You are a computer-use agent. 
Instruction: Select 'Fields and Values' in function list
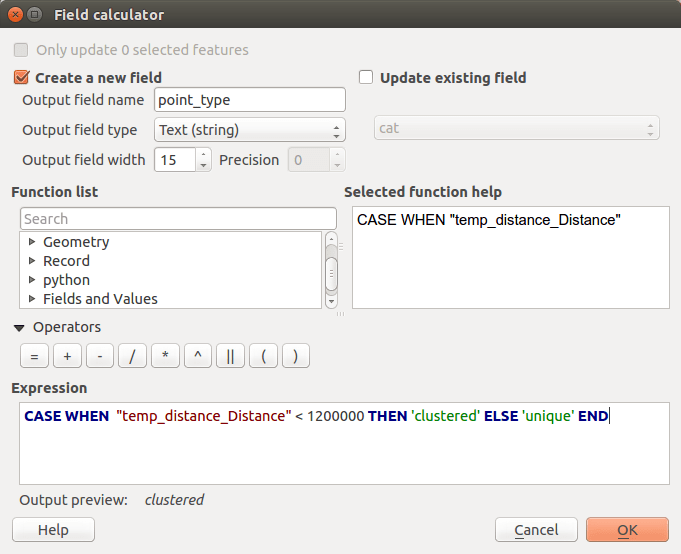pyautogui.click(x=100, y=299)
